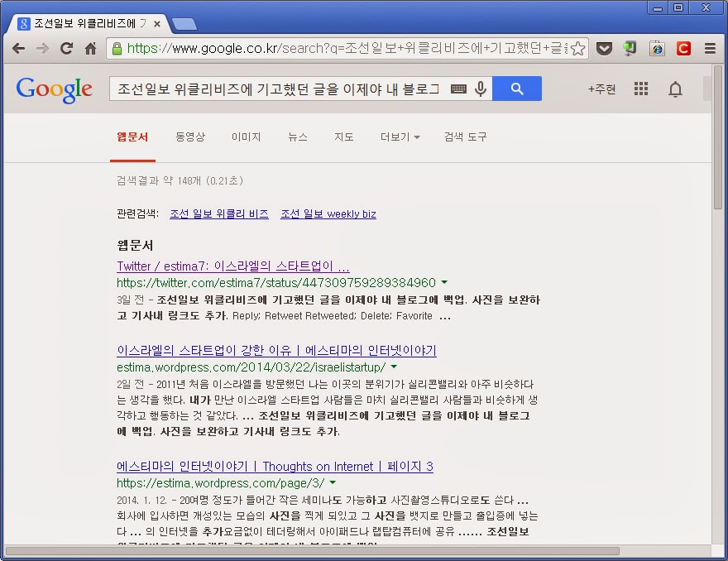Expand arrow beside israelistartup URL

[394, 367]
